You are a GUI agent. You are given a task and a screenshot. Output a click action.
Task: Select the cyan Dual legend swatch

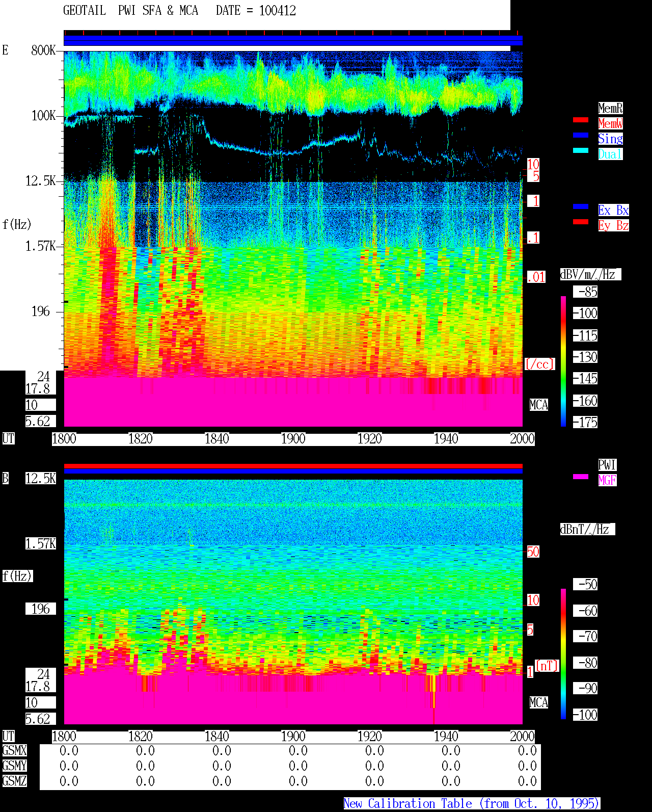tap(581, 150)
